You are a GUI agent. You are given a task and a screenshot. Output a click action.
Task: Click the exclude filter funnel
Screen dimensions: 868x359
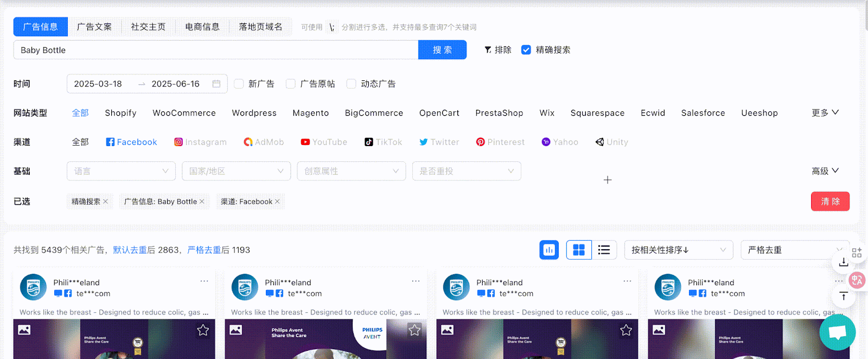tap(497, 50)
